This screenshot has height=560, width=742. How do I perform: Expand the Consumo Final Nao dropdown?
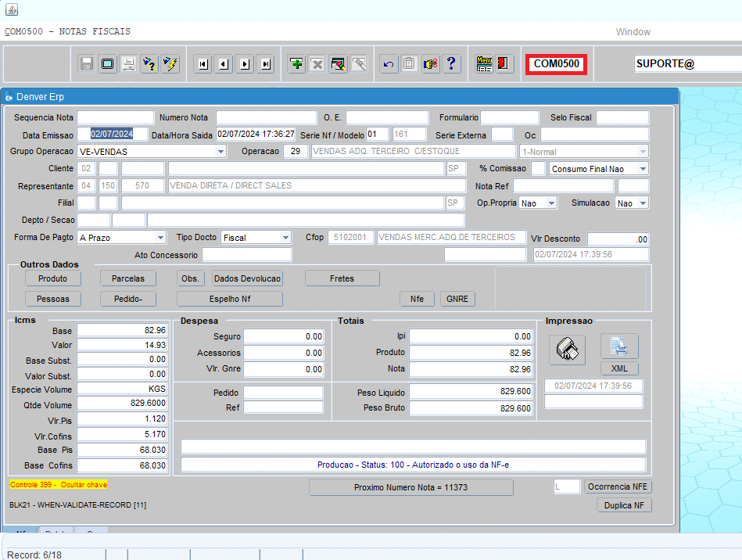(x=642, y=169)
